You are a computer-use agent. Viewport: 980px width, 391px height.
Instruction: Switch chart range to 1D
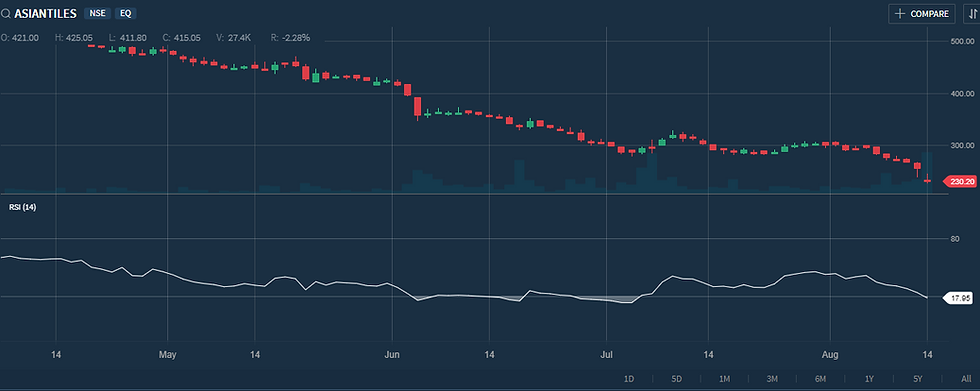pyautogui.click(x=629, y=379)
